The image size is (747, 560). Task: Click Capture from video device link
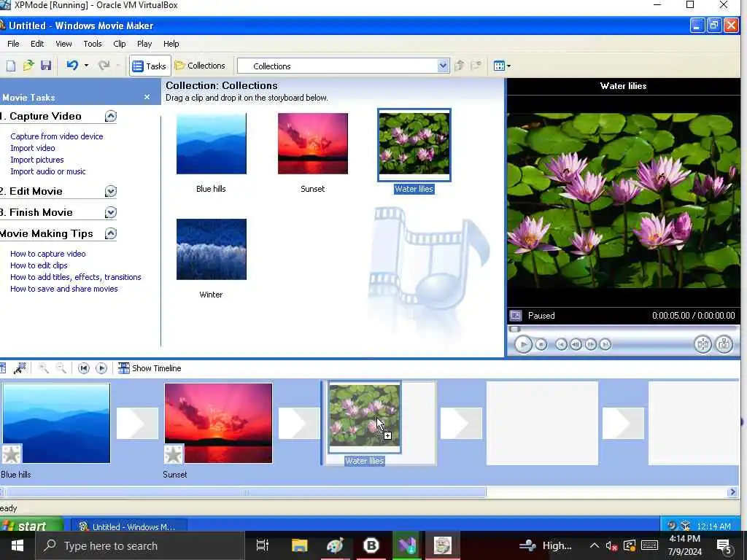57,136
